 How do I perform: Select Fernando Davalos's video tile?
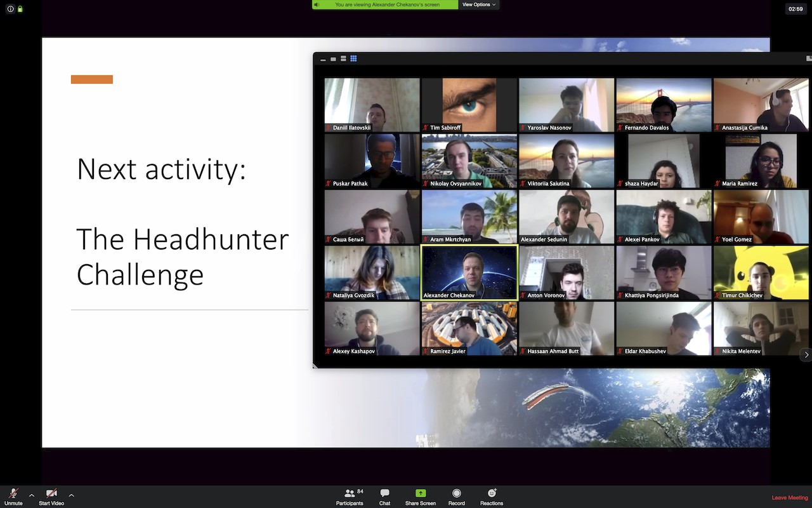(x=664, y=105)
